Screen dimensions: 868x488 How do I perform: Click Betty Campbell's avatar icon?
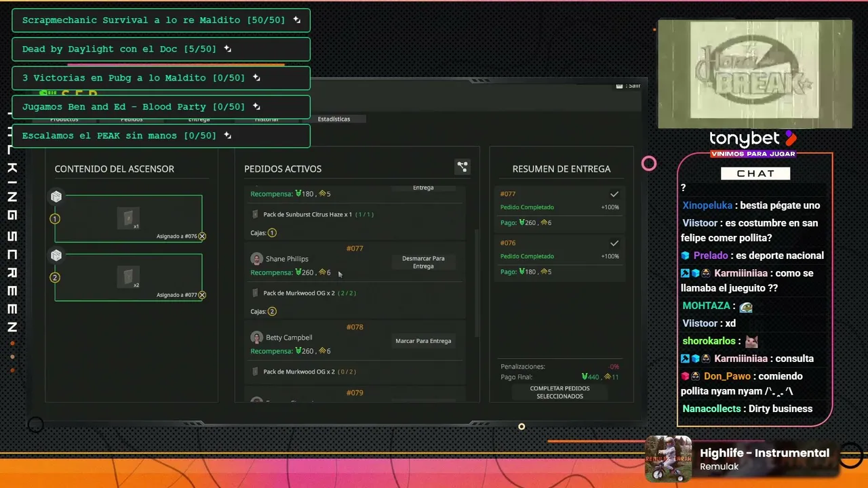pos(256,338)
